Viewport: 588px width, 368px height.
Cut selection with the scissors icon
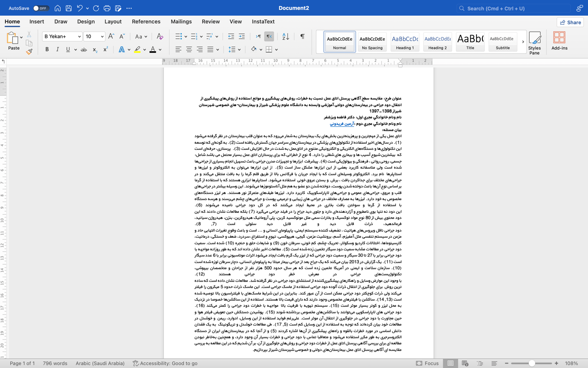click(29, 35)
